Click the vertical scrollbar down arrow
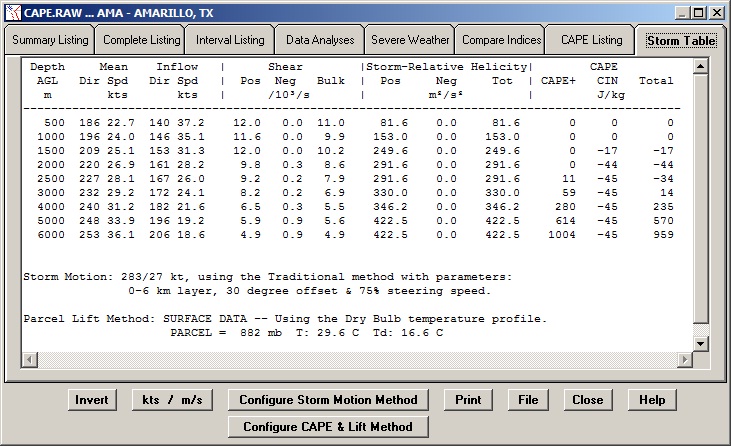Viewport: 731px width, 446px height. tap(700, 344)
